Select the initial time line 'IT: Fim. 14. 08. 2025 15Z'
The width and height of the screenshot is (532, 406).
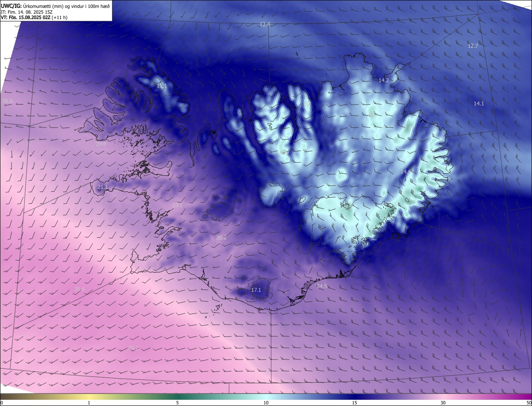point(26,12)
